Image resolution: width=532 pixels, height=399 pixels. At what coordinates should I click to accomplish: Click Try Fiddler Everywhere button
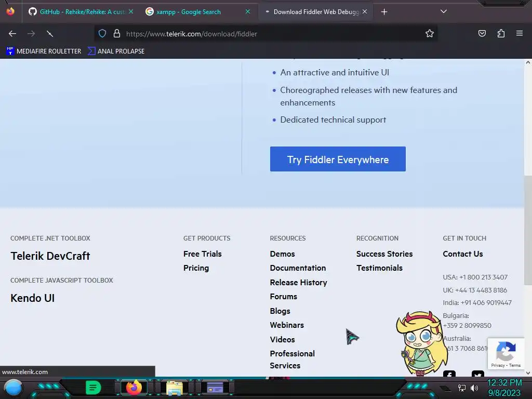click(x=338, y=159)
